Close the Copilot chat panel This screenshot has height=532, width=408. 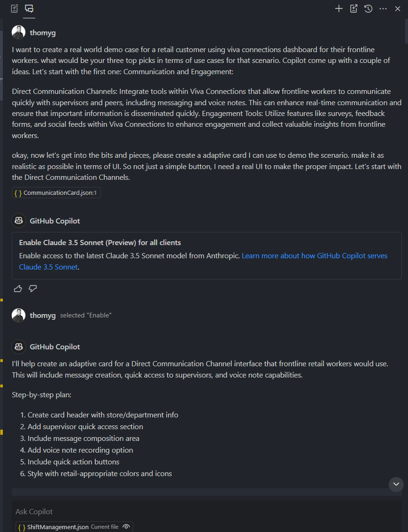coord(398,8)
